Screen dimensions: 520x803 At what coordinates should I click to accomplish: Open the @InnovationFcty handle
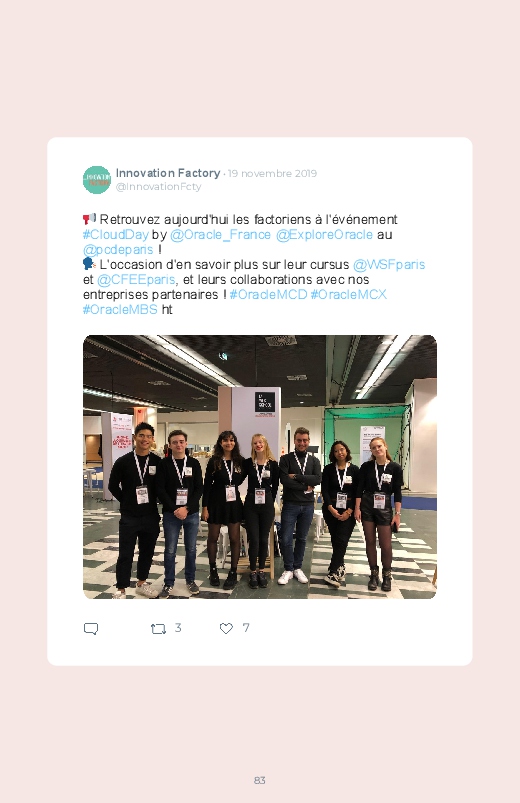(x=158, y=186)
